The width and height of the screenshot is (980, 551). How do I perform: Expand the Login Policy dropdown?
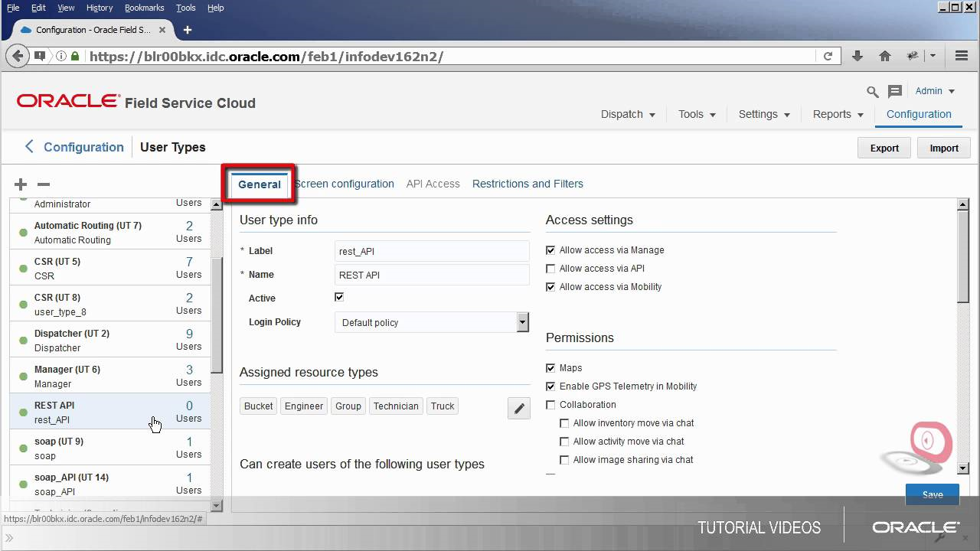pos(522,322)
